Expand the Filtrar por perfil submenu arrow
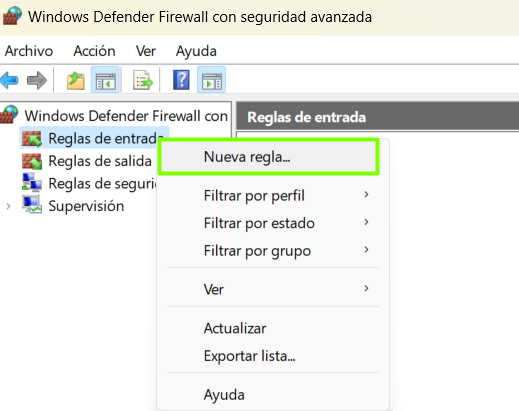The image size is (519, 411). (x=366, y=195)
